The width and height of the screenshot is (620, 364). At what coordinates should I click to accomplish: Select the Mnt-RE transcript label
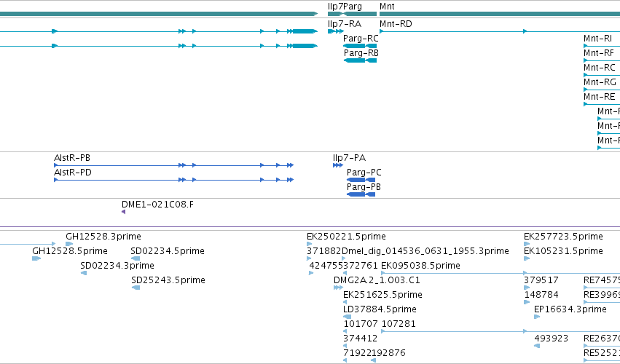600,98
